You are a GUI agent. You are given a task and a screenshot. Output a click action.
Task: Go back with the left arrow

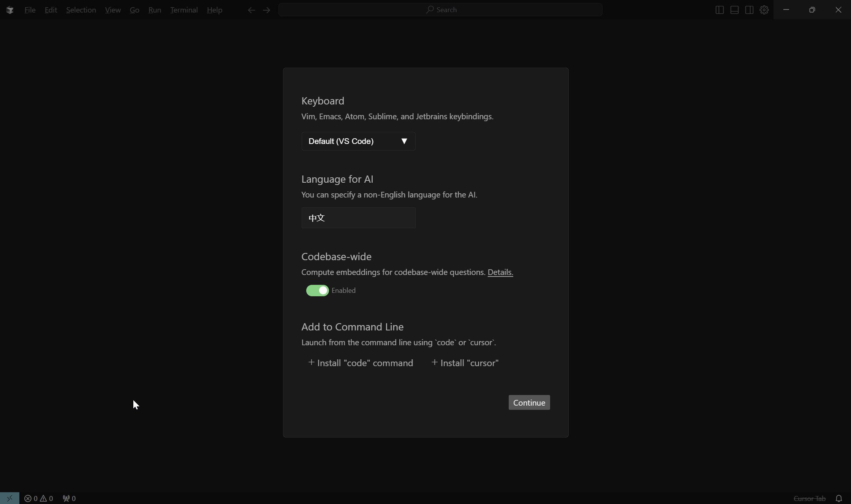251,10
